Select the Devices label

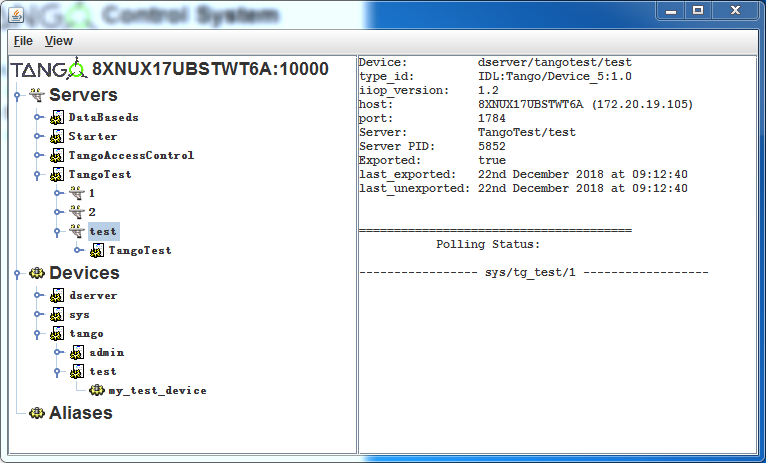pos(84,273)
